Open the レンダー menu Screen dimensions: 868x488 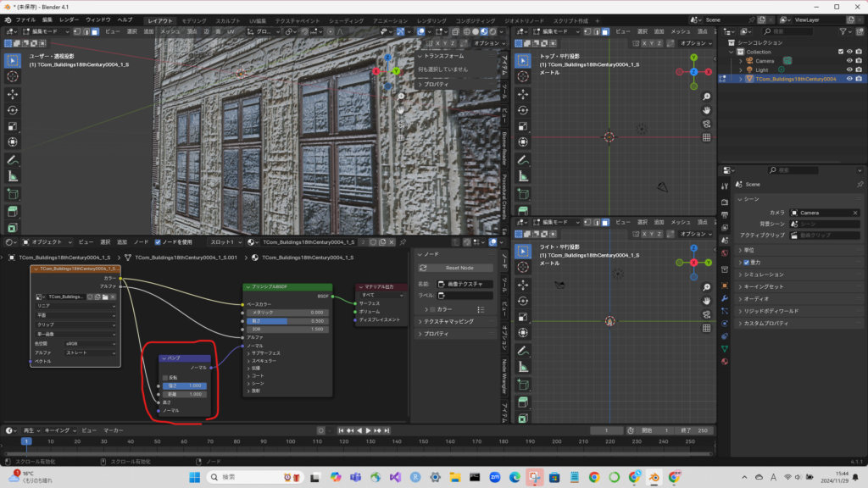click(69, 19)
